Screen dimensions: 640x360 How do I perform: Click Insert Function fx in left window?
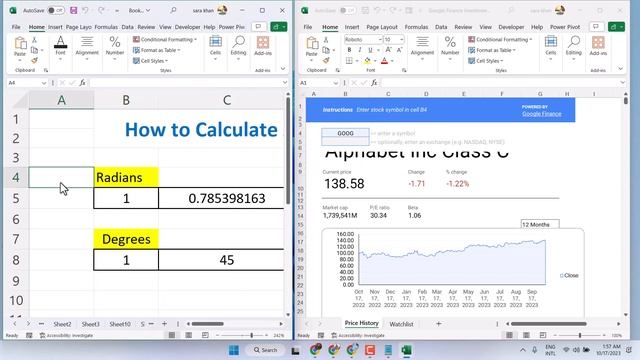pos(82,82)
